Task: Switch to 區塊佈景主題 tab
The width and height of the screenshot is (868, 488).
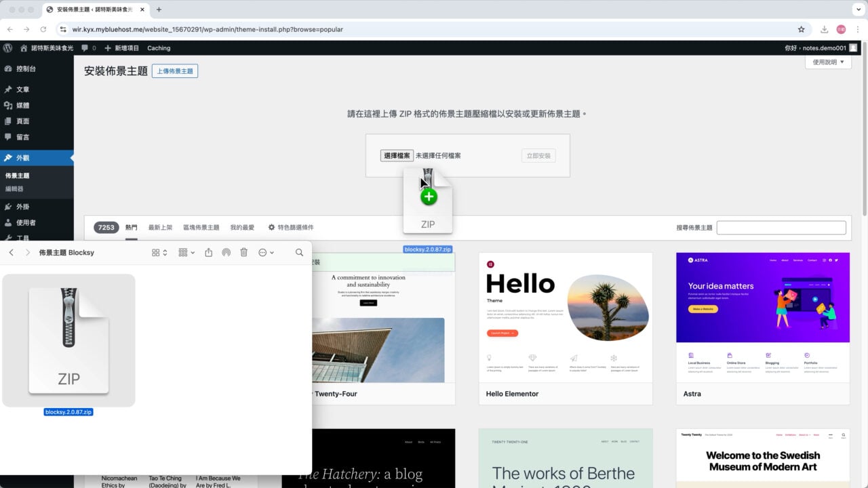Action: [201, 228]
